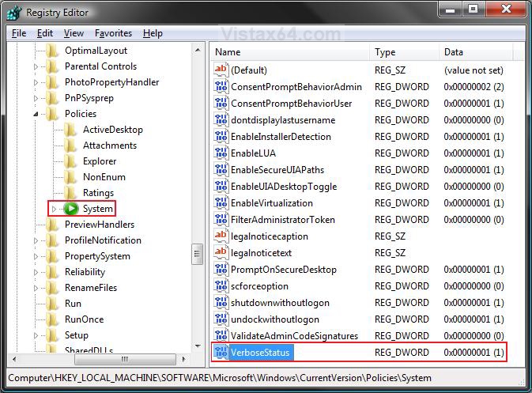Viewport: 532px width, 393px height.
Task: Open the Edit menu
Action: (45, 33)
